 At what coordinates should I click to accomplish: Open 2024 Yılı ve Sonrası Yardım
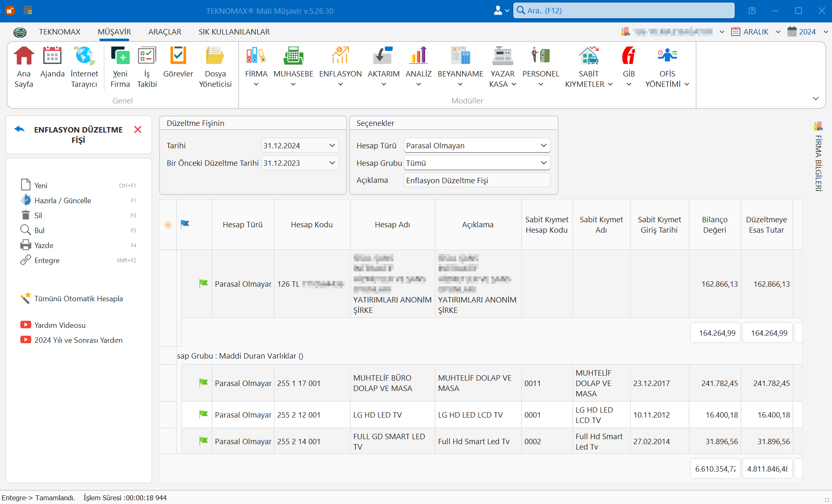[71, 340]
